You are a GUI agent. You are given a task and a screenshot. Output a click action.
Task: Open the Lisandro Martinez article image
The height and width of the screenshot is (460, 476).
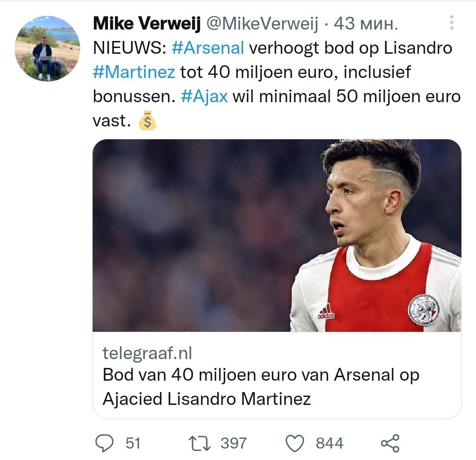277,235
